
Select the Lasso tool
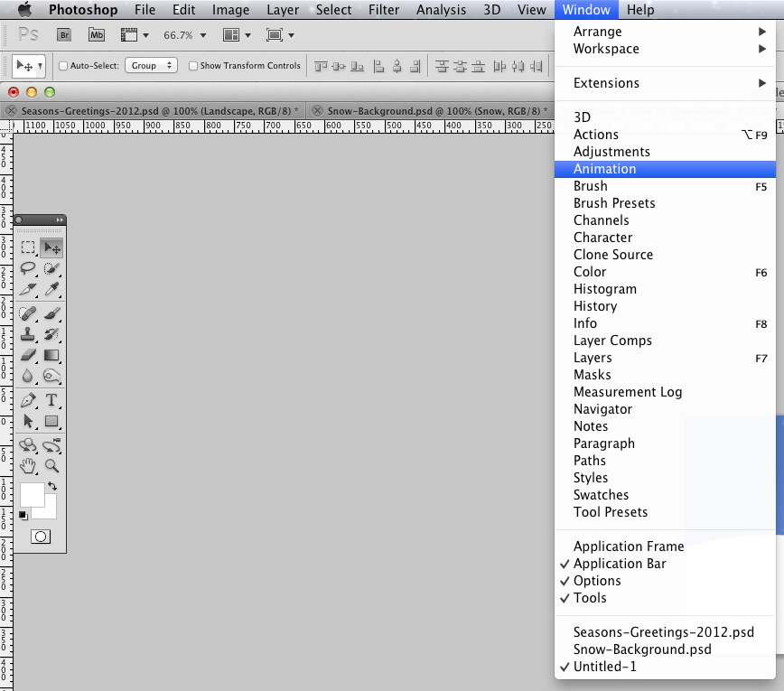coord(28,268)
